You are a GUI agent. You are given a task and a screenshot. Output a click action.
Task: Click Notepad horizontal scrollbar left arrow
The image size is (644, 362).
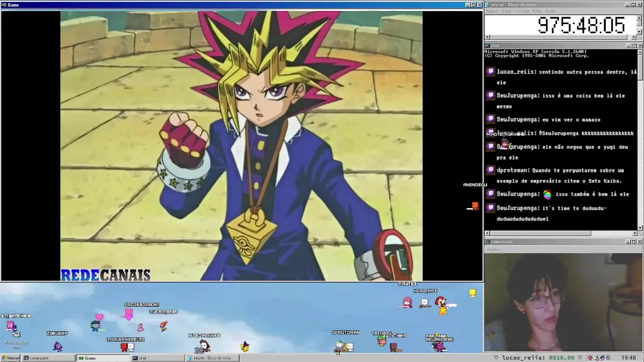pos(487,37)
